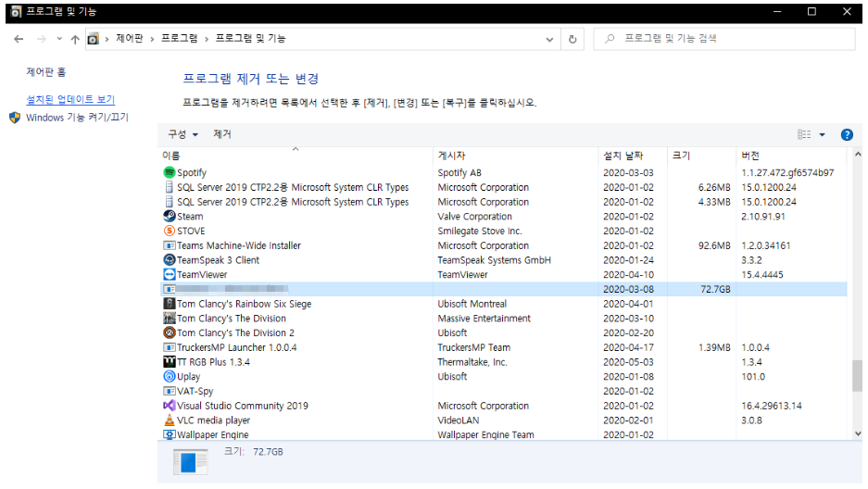Screen dimensions: 868x489
Task: Expand chevron after 프로그램 breadcrumb
Action: pos(207,39)
